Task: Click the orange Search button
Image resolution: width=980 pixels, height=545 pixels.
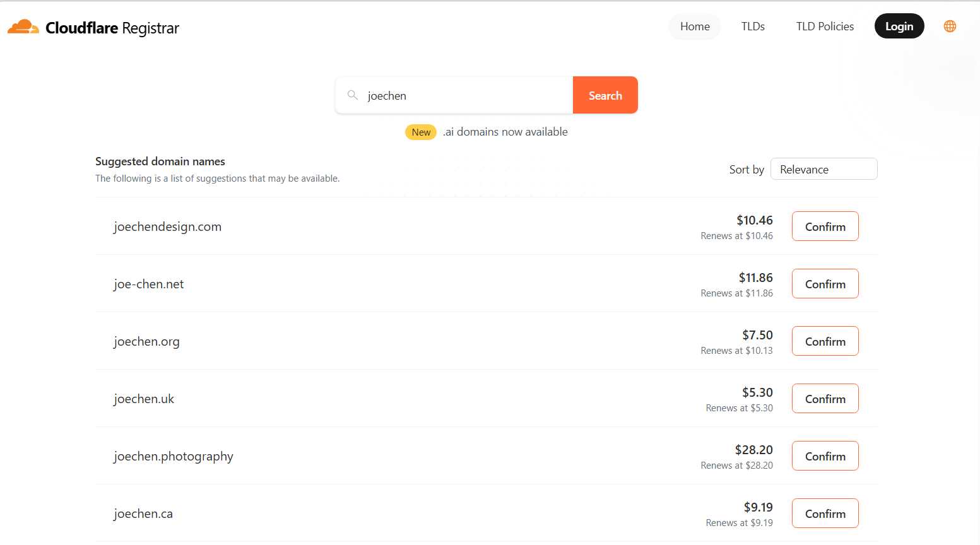Action: coord(605,95)
